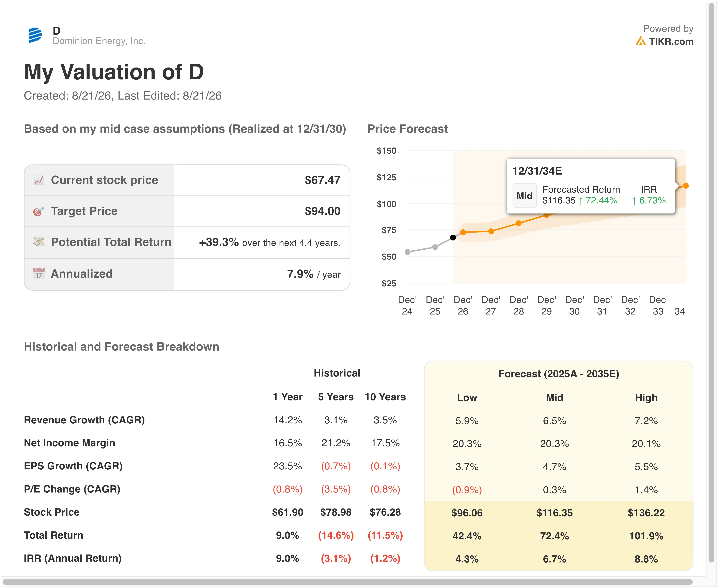The image size is (717, 588).
Task: Select the Mid badge in the chart tooltip
Action: (524, 195)
